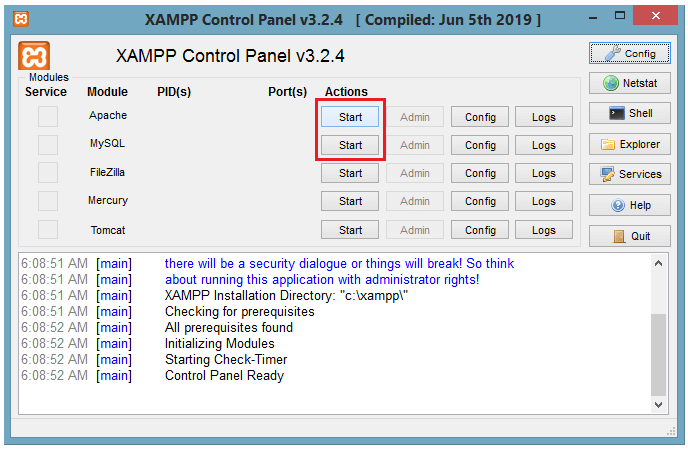Start the Apache module
The height and width of the screenshot is (449, 688).
click(350, 117)
